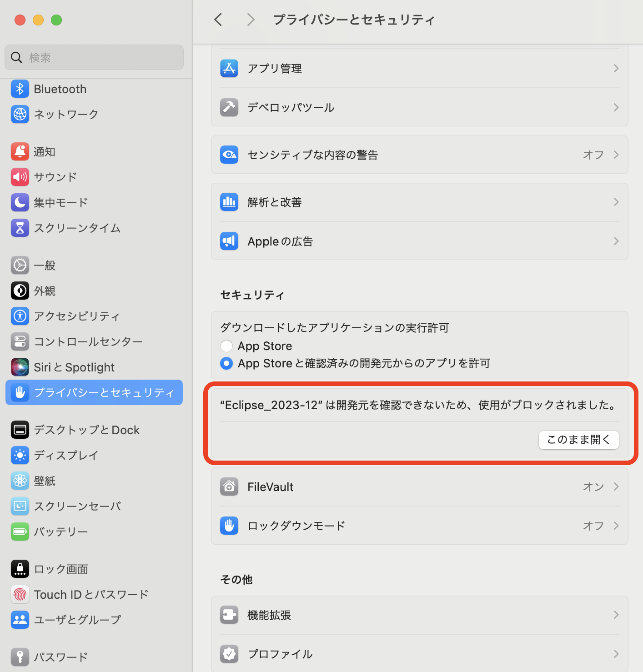Open the Apple の広告 megaphone icon row
Viewport: 643px width, 672px height.
click(420, 241)
